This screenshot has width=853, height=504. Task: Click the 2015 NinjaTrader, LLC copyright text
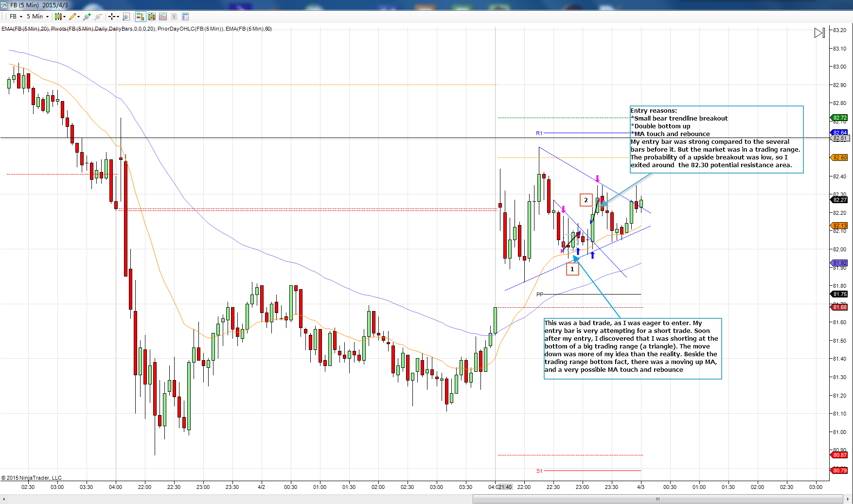(x=32, y=478)
